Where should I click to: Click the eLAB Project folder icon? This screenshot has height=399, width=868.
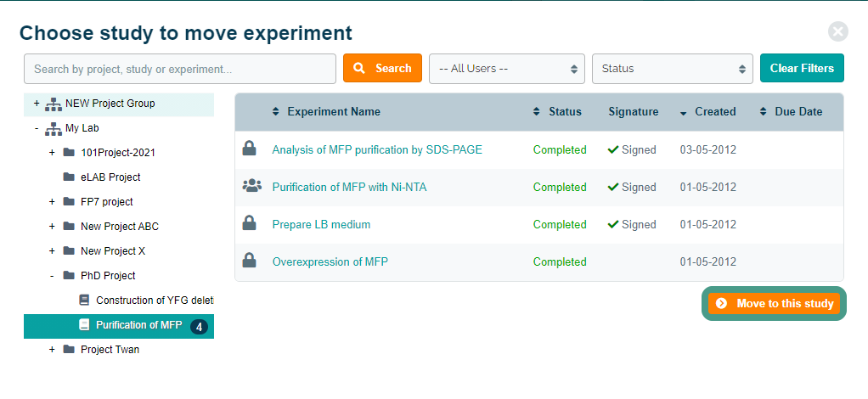coord(69,177)
